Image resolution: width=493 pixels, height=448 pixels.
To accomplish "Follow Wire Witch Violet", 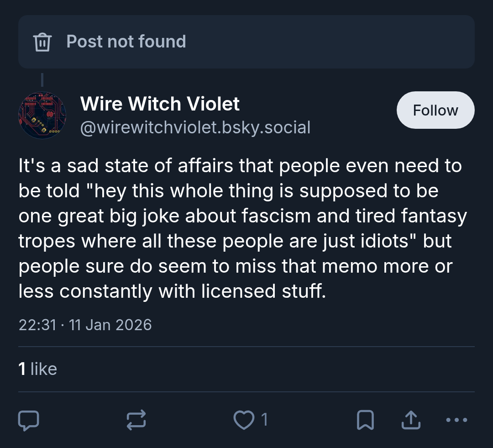I will click(435, 110).
